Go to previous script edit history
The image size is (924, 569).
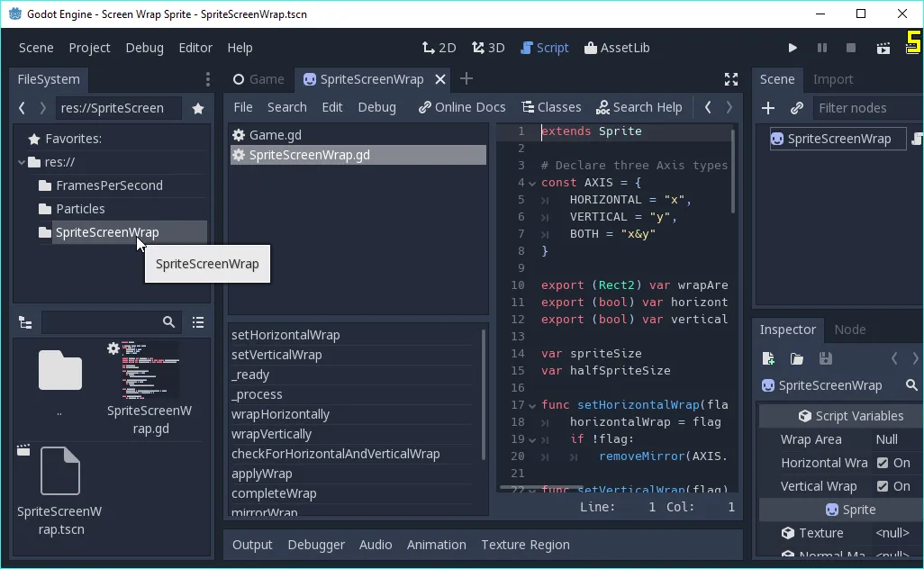[708, 107]
